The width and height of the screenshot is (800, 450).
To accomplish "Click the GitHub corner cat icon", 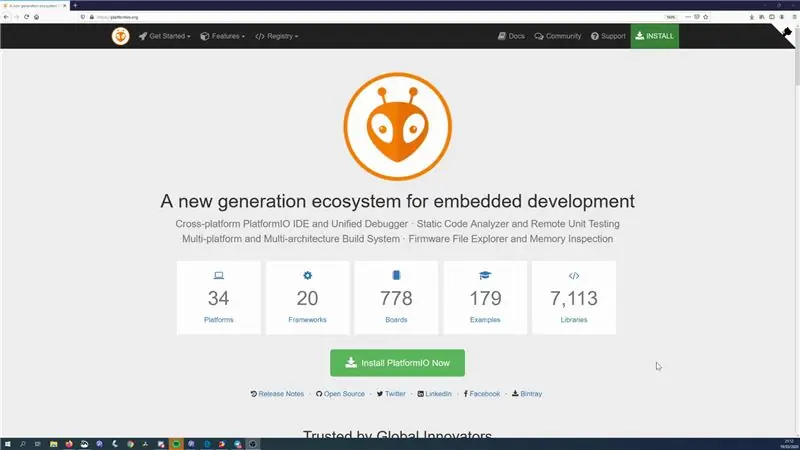I will (787, 33).
